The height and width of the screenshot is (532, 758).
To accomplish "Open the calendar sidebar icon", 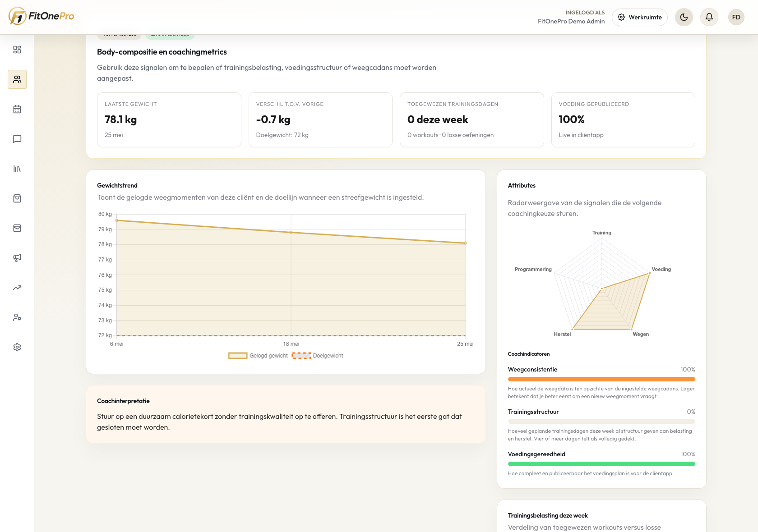I will (x=17, y=109).
